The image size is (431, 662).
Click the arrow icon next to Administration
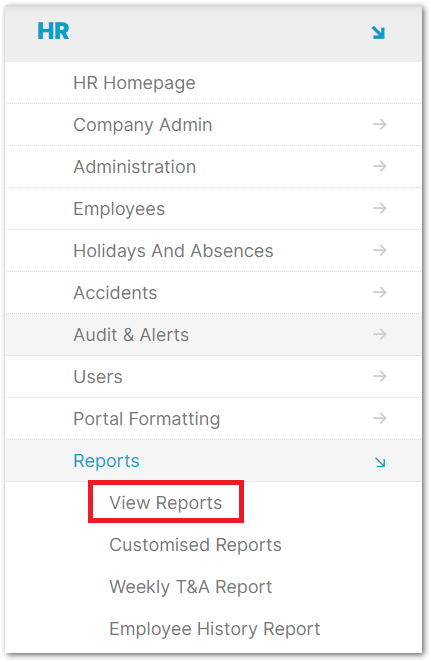[379, 166]
